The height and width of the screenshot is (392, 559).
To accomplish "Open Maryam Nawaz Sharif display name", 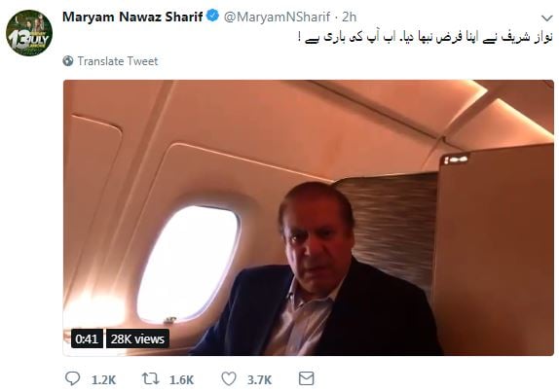I will click(x=132, y=17).
